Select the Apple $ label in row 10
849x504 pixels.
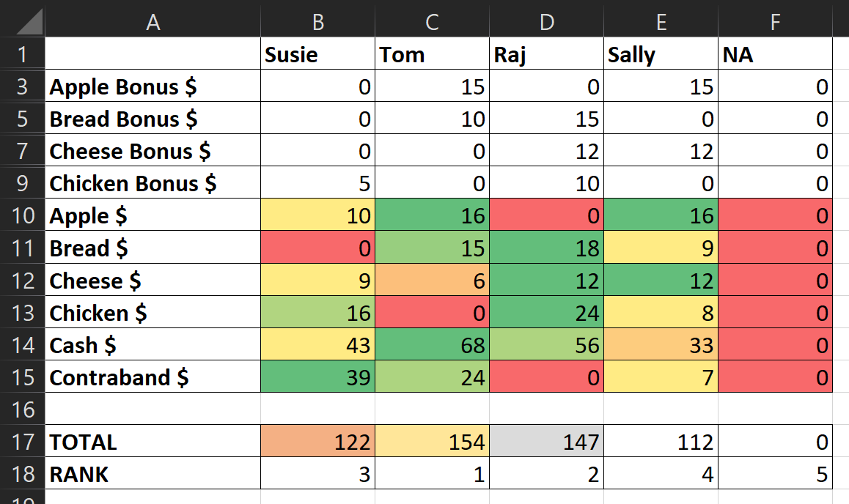click(152, 215)
